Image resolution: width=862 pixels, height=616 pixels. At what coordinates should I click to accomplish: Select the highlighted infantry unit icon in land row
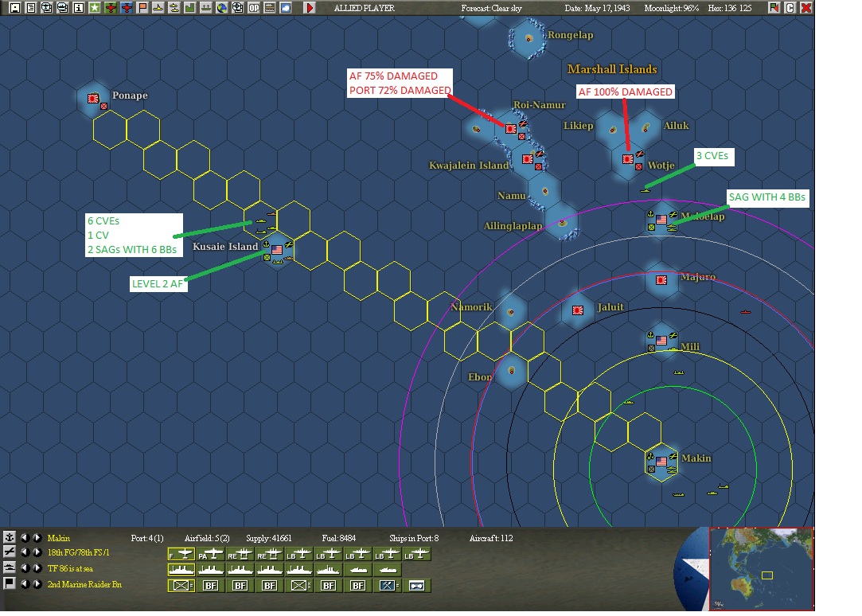pos(181,586)
